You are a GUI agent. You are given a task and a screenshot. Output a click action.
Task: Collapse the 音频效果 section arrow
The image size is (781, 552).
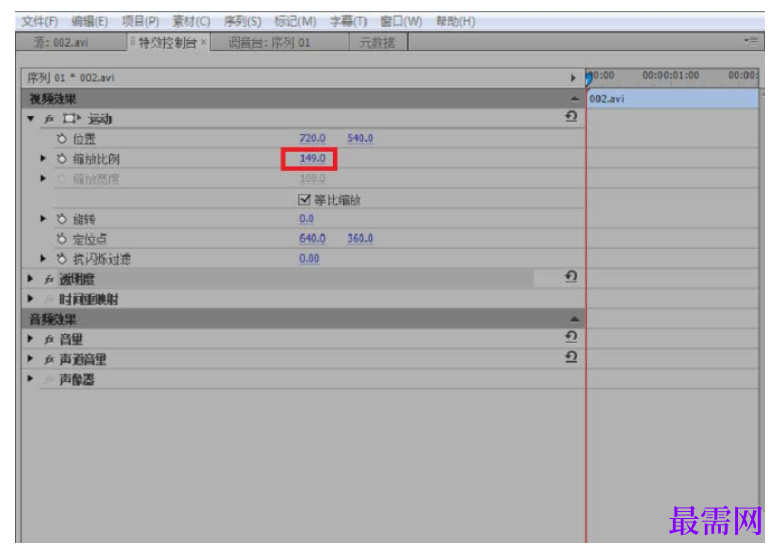pos(574,319)
